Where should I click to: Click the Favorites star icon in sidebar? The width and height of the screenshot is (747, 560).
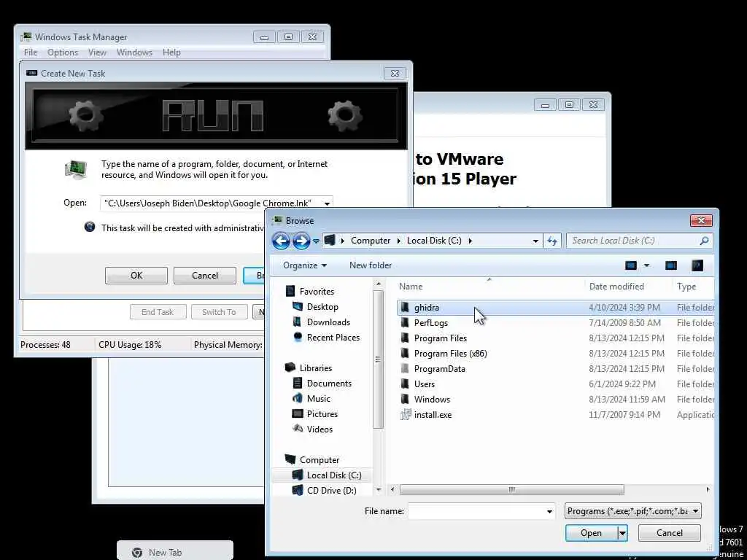coord(290,291)
